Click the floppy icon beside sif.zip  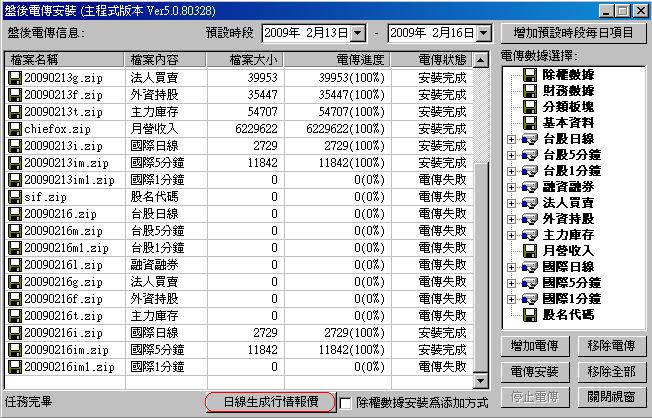tap(15, 197)
